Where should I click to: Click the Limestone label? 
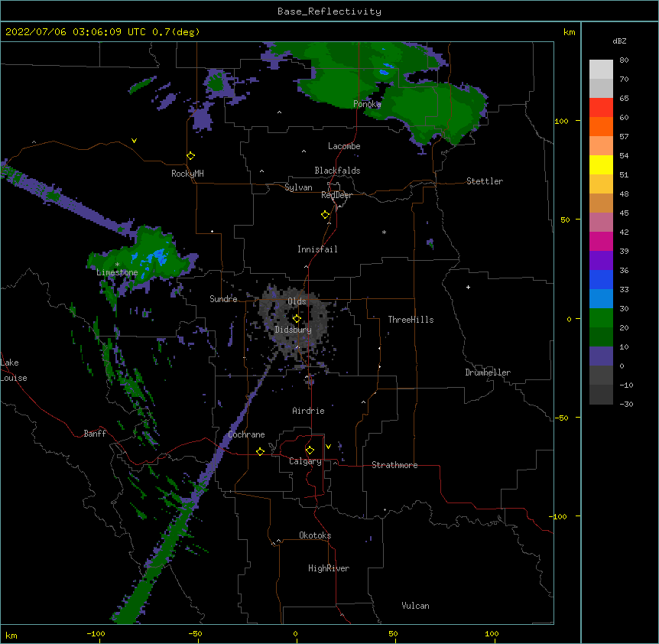click(x=117, y=272)
